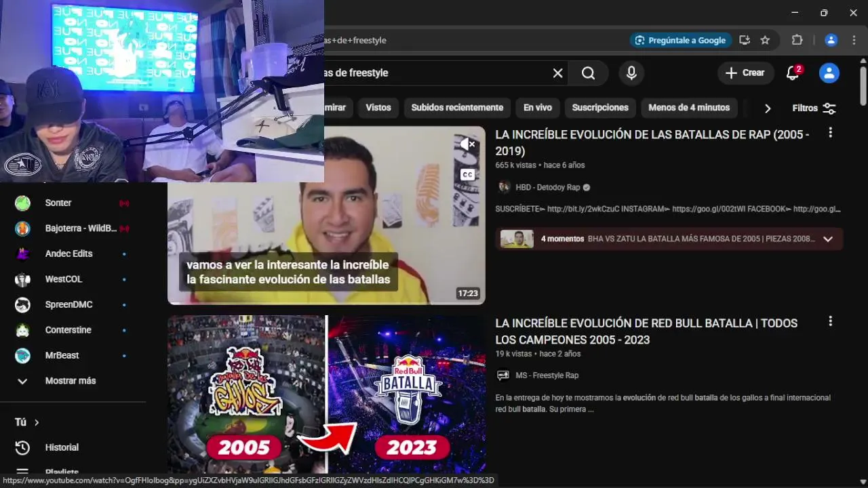868x488 pixels.
Task: Open Sonter subscription channel
Action: pyautogui.click(x=73, y=203)
